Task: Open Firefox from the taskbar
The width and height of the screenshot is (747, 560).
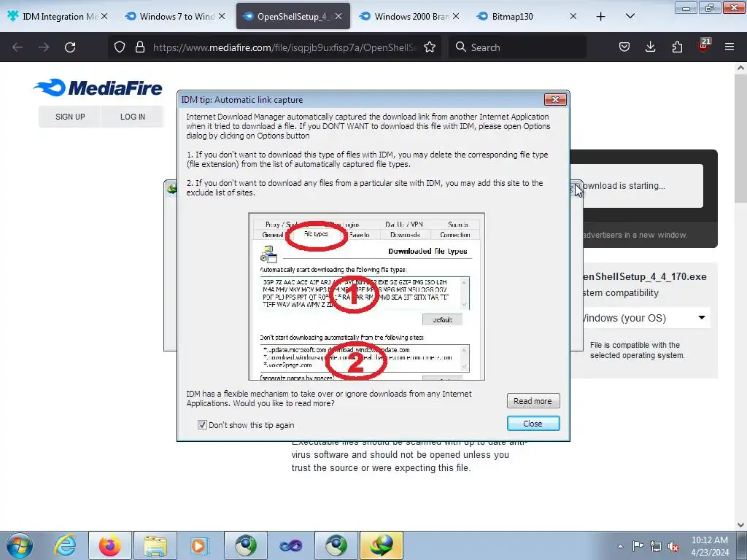Action: coord(109,545)
